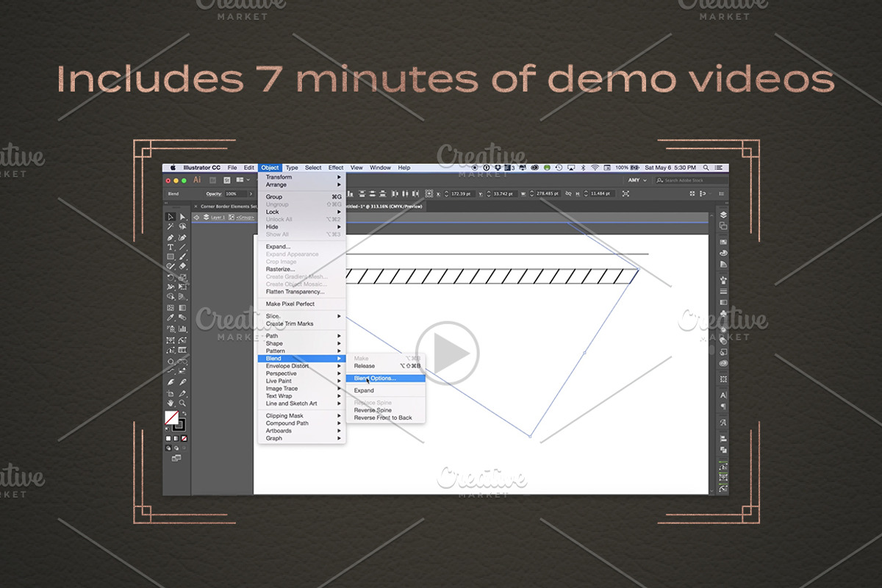
Task: Expand the Transform submenu
Action: pyautogui.click(x=302, y=177)
